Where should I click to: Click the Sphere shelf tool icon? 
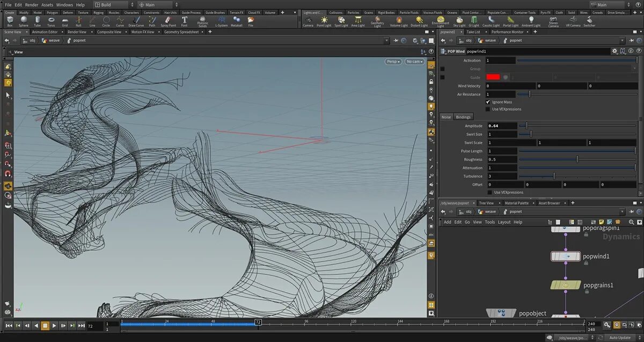point(24,21)
